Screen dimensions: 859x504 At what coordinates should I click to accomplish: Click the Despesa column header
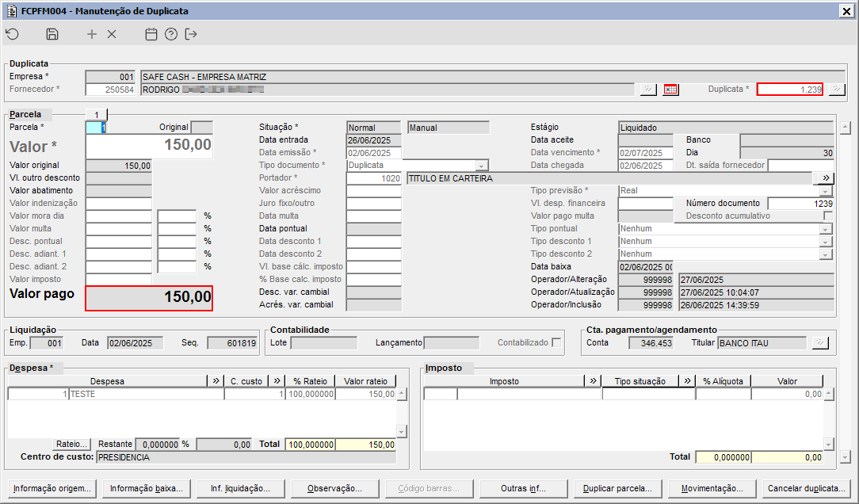[107, 381]
